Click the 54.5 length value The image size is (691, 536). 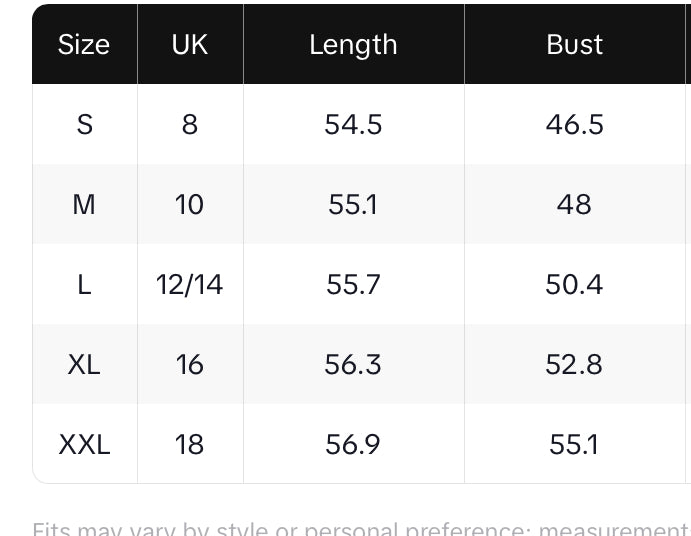pyautogui.click(x=353, y=125)
